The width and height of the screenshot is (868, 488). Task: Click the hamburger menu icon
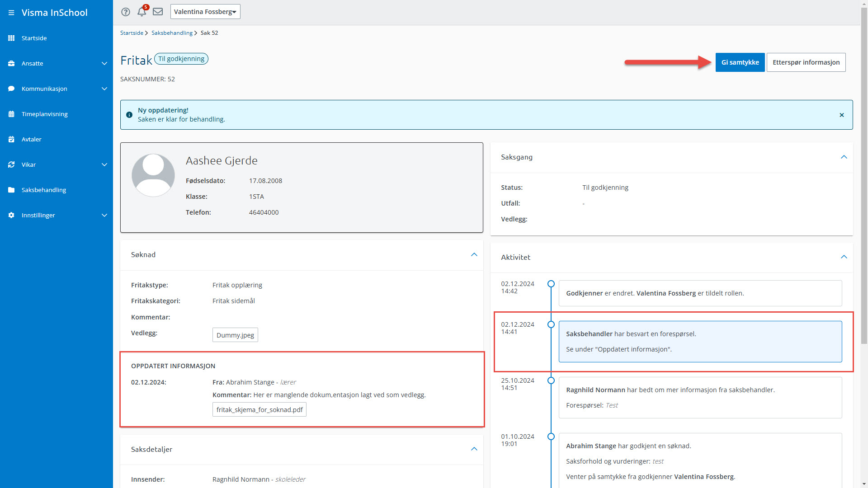click(x=11, y=13)
